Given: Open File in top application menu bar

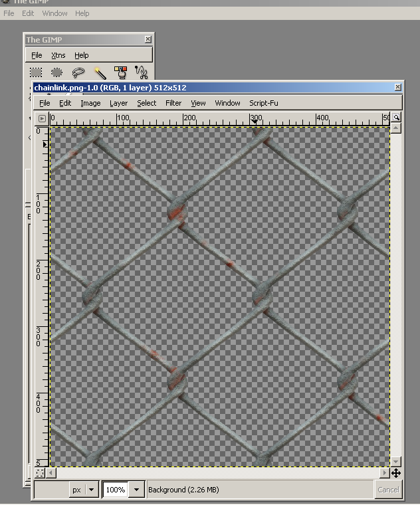Looking at the screenshot, I should (x=9, y=13).
